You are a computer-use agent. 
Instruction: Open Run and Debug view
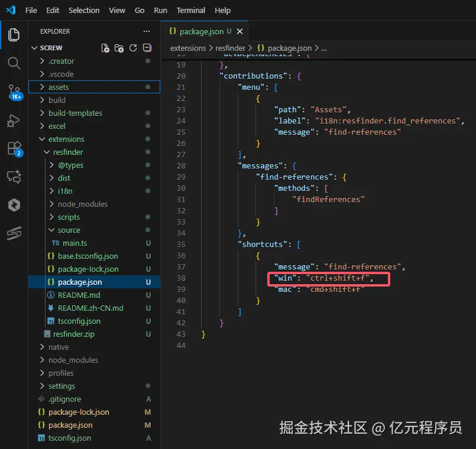pyautogui.click(x=14, y=121)
